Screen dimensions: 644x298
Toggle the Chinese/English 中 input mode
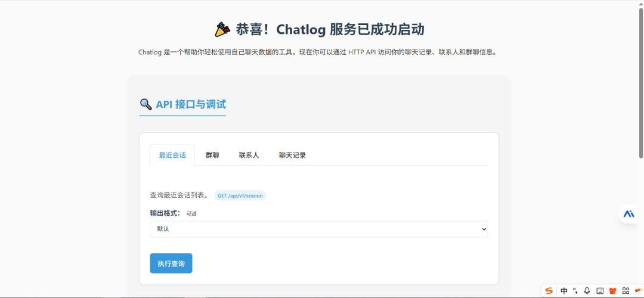click(x=564, y=291)
